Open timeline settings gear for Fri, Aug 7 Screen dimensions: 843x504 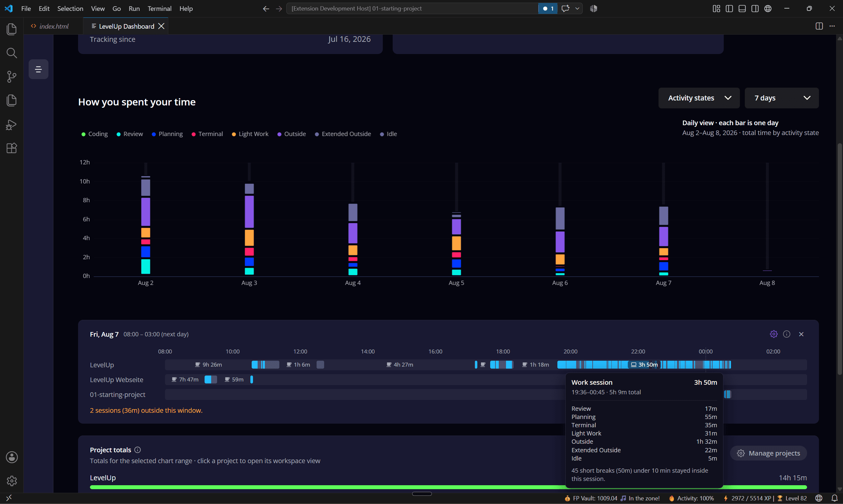(774, 334)
